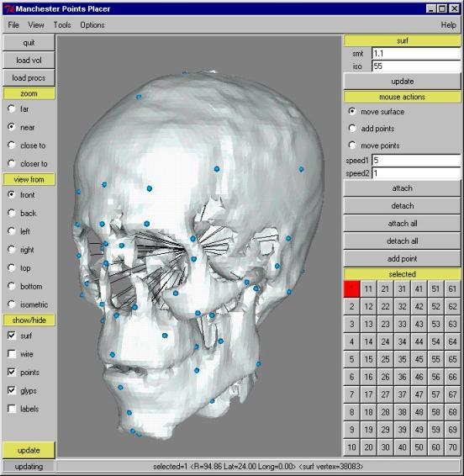464x476 pixels.
Task: Click the yellow update button at bottom left
Action: 29,450
